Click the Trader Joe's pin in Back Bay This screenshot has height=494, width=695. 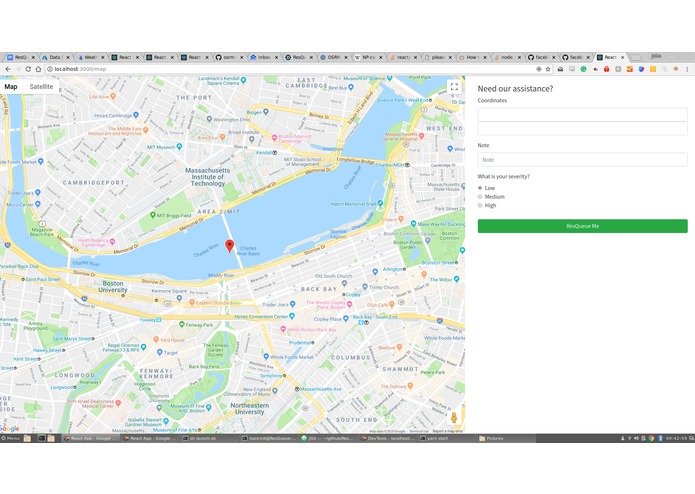[x=292, y=304]
